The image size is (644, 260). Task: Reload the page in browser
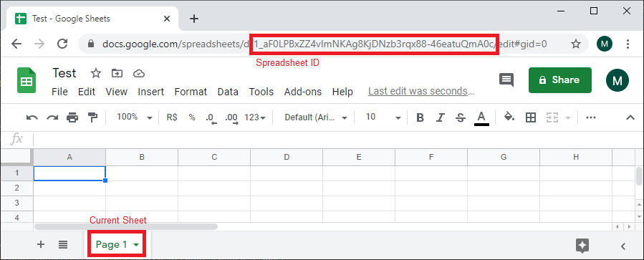click(62, 44)
